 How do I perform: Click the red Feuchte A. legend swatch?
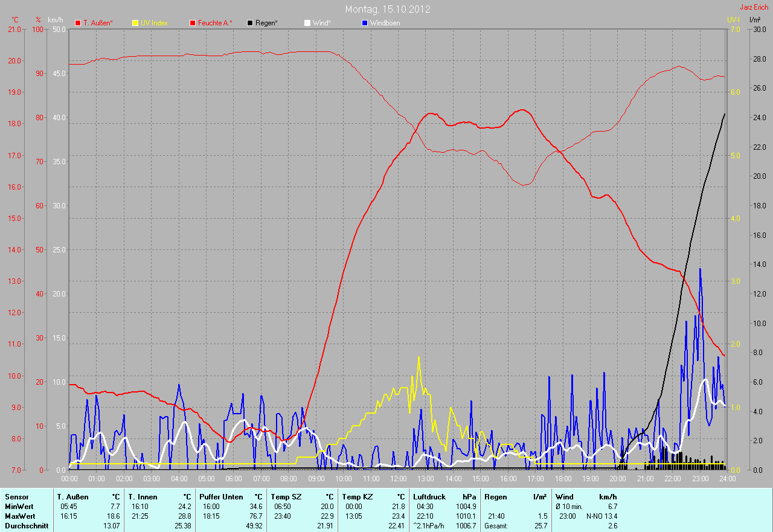click(x=193, y=23)
